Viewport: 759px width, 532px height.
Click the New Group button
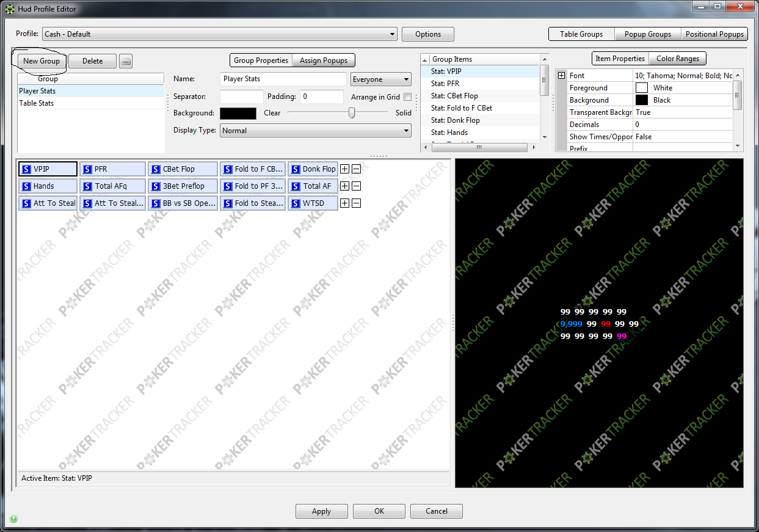pos(42,61)
